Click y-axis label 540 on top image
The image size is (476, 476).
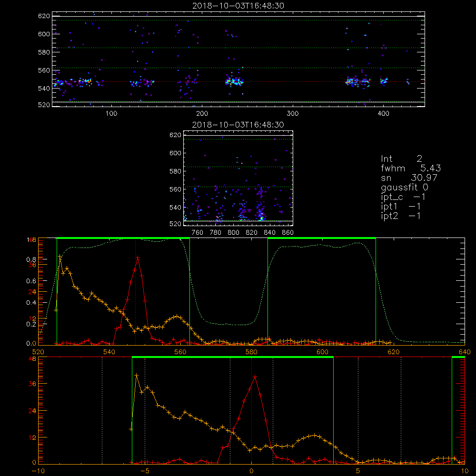pos(44,89)
